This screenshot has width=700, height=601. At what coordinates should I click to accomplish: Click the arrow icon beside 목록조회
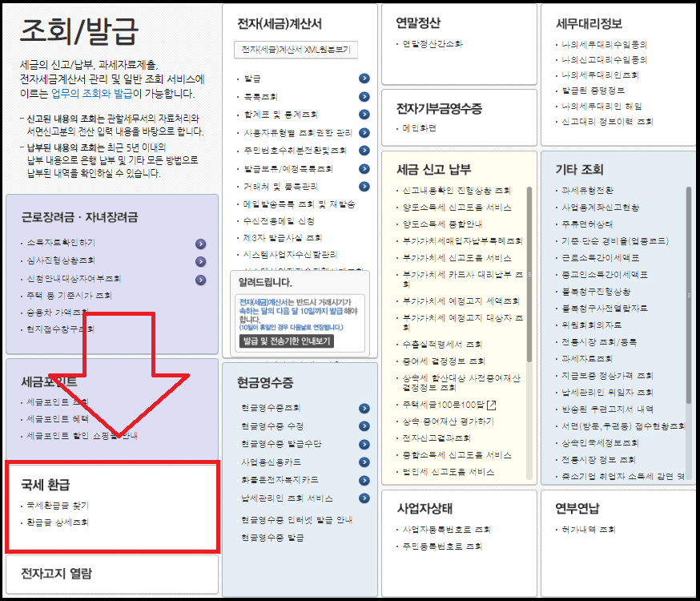click(x=364, y=96)
